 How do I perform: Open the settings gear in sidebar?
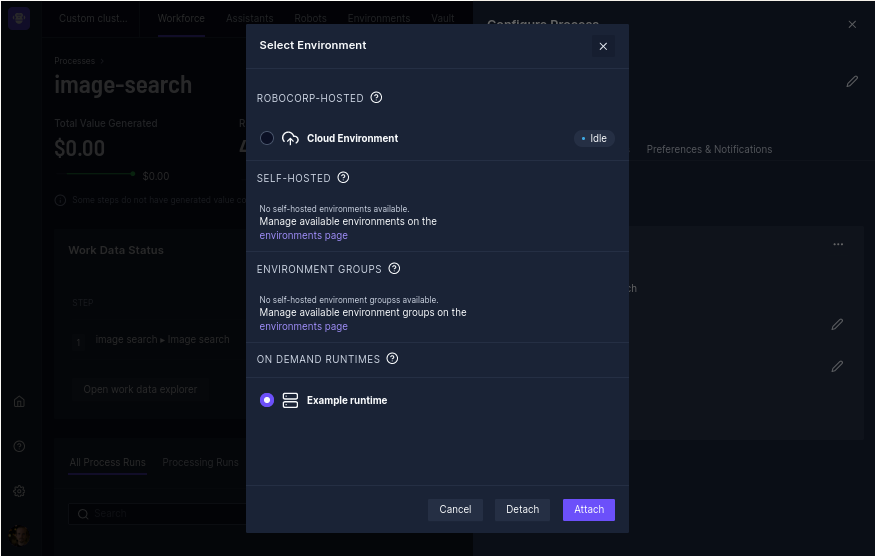pyautogui.click(x=20, y=491)
